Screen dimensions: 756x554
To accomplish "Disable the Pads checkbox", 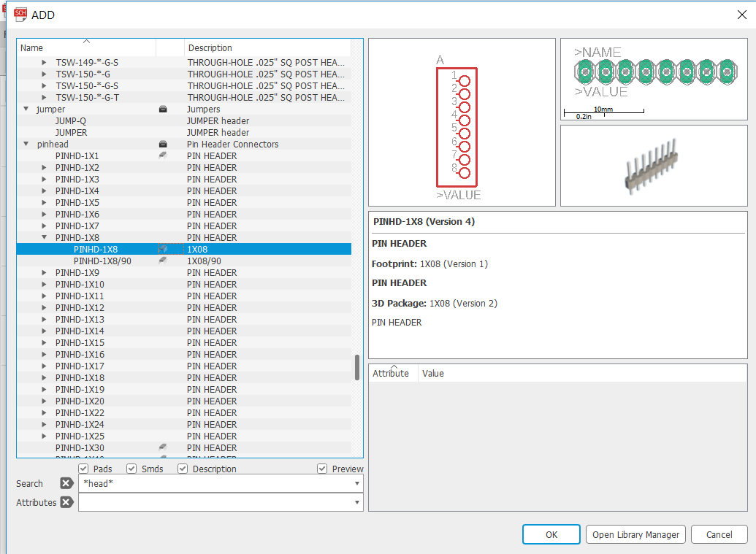I will coord(83,469).
